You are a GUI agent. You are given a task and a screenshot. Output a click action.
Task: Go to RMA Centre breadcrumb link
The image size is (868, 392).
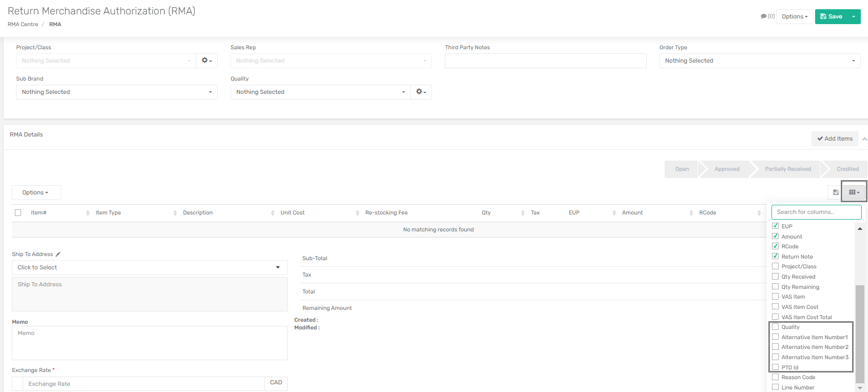point(23,24)
